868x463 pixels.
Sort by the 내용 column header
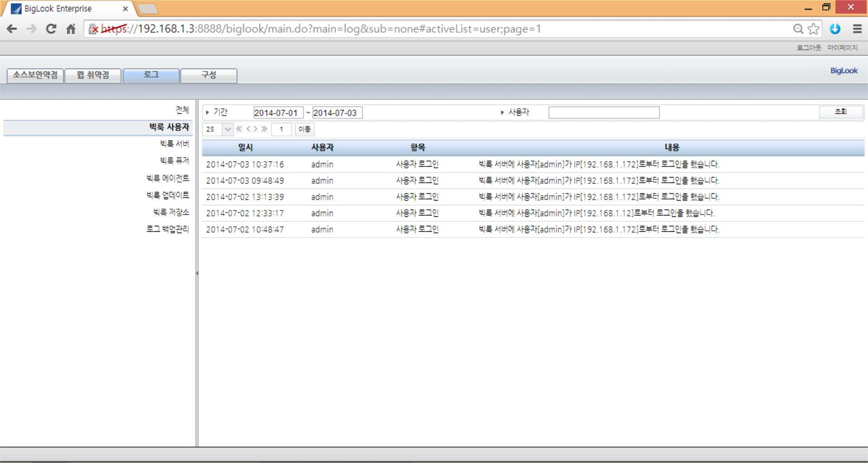(672, 147)
